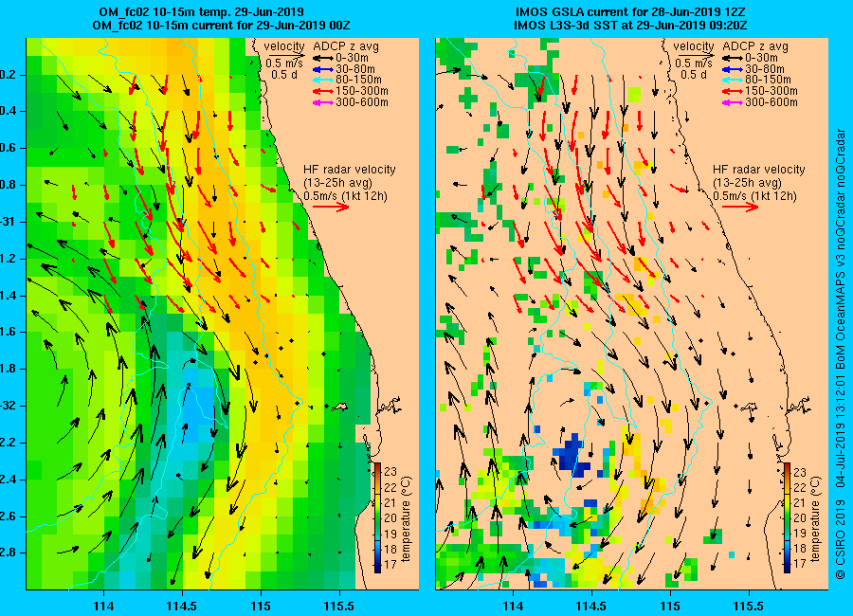The width and height of the screenshot is (853, 616).
Task: Click the '-32' latitude label on left axis
Action: point(10,406)
